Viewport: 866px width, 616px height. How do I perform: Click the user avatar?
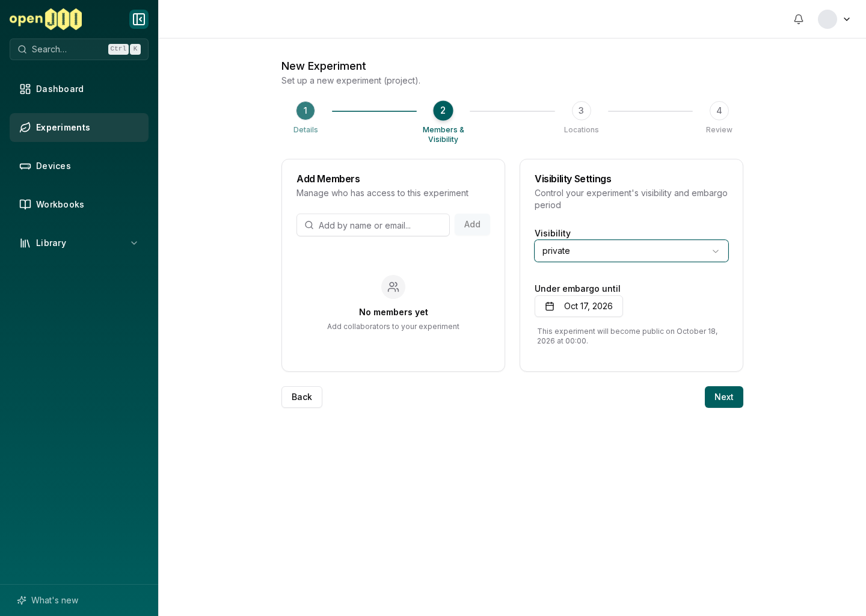pyautogui.click(x=828, y=19)
